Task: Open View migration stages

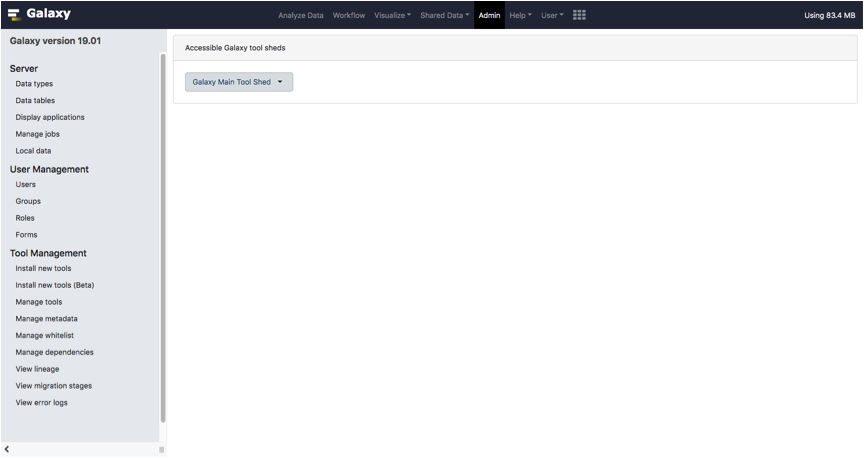Action: (53, 386)
